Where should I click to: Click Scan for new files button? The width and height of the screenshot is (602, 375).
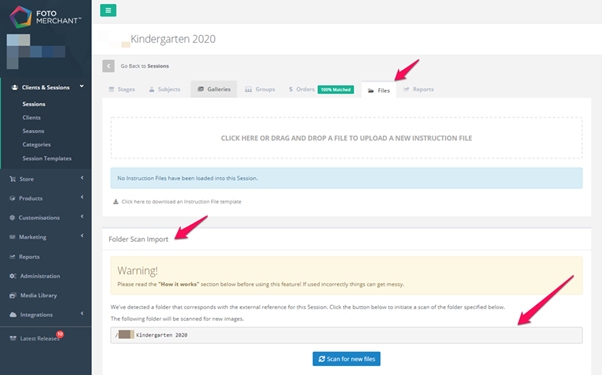point(346,359)
